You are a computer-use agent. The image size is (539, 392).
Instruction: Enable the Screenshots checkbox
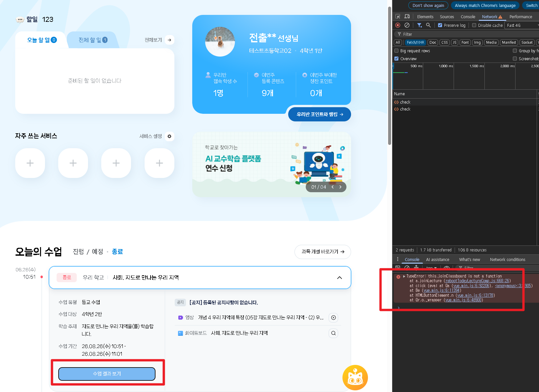515,59
